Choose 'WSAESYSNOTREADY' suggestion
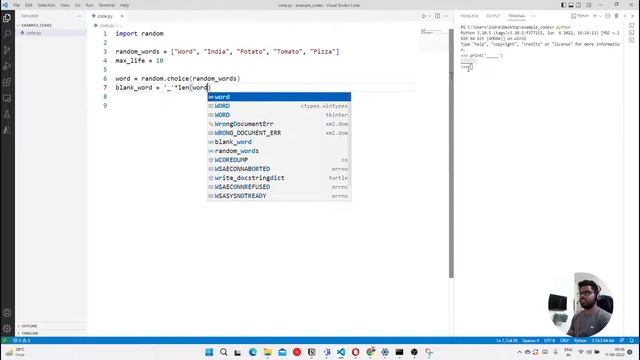Image resolution: width=640 pixels, height=360 pixels. coord(279,196)
